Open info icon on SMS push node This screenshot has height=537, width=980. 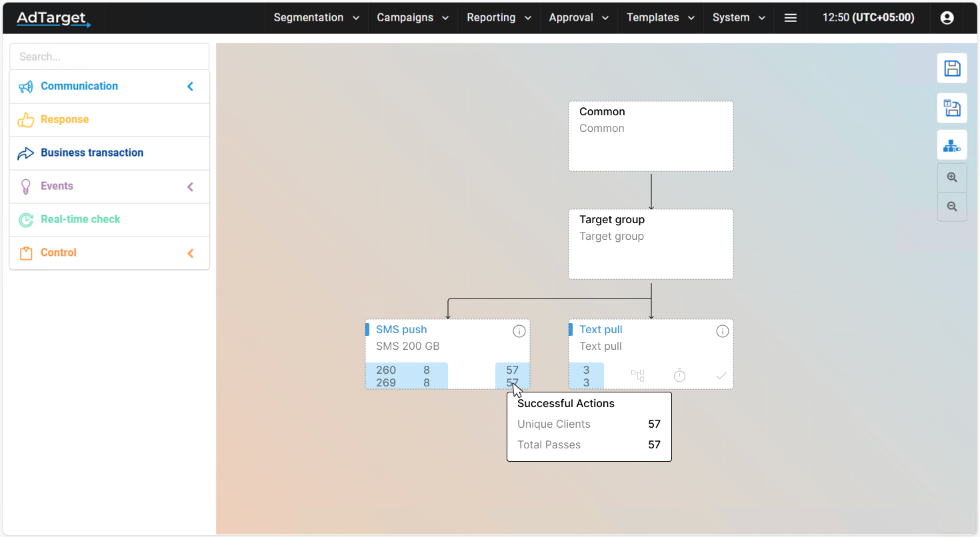point(519,331)
